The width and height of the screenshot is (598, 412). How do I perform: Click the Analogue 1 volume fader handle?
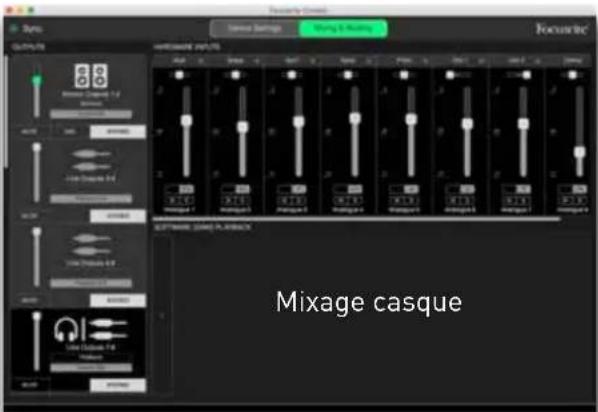pos(186,121)
